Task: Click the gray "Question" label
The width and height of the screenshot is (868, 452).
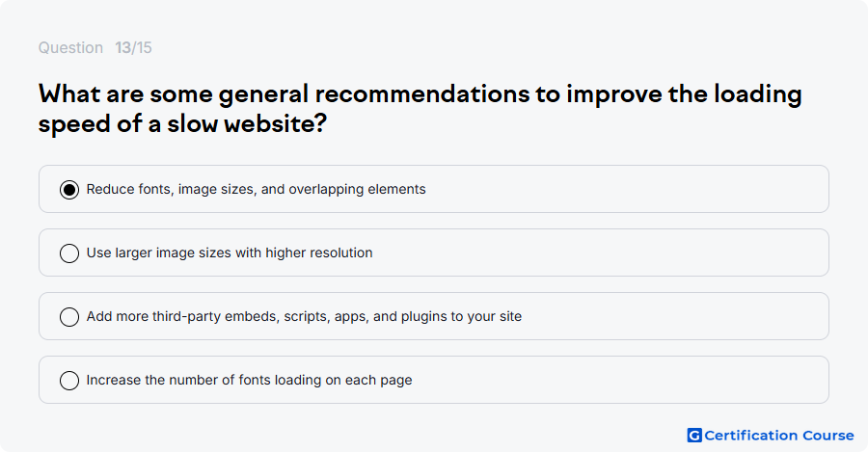Action: tap(70, 47)
